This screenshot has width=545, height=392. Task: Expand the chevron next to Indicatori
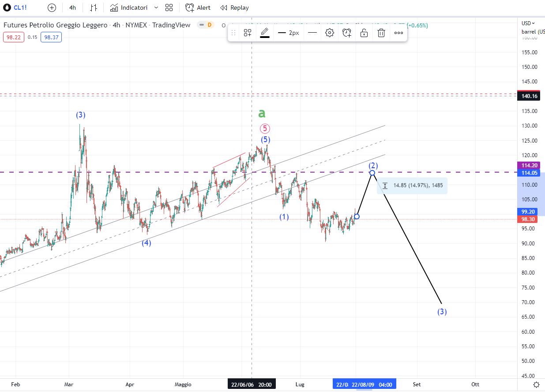pos(156,8)
